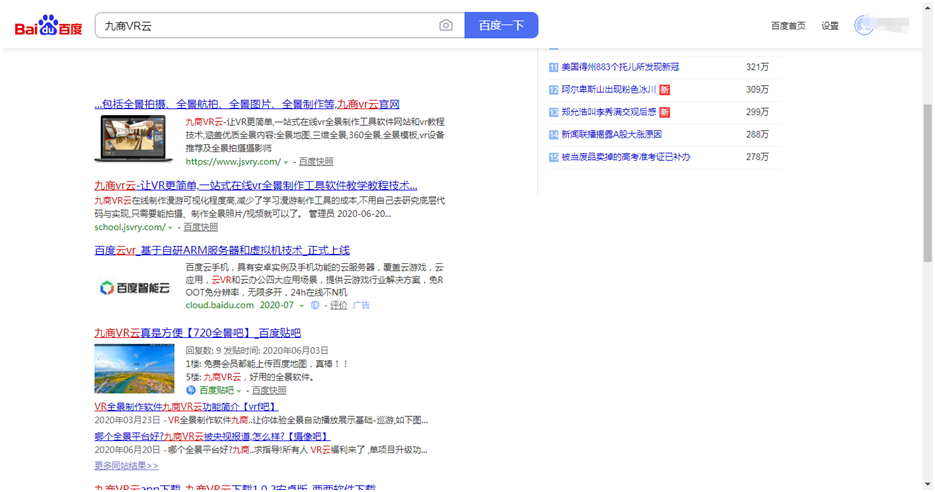Open hot topic 郑允浩叫李秀满交现后悔
Screen dimensions: 935x492
[x=609, y=112]
